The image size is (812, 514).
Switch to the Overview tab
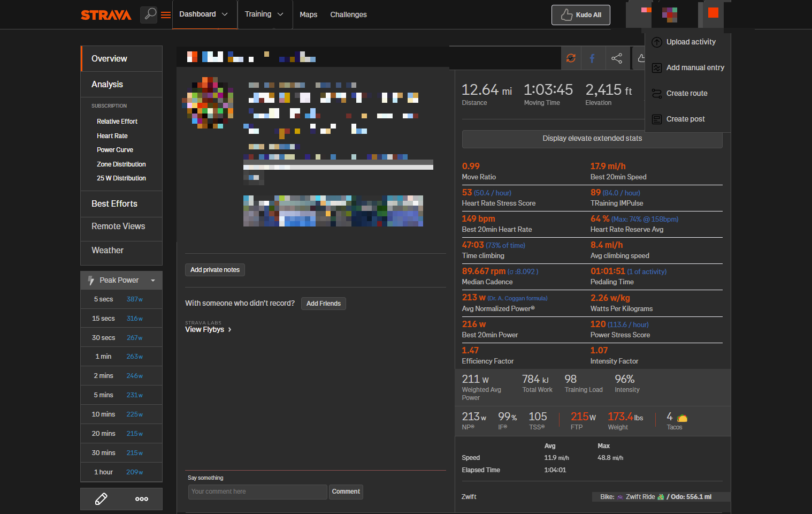coord(121,58)
